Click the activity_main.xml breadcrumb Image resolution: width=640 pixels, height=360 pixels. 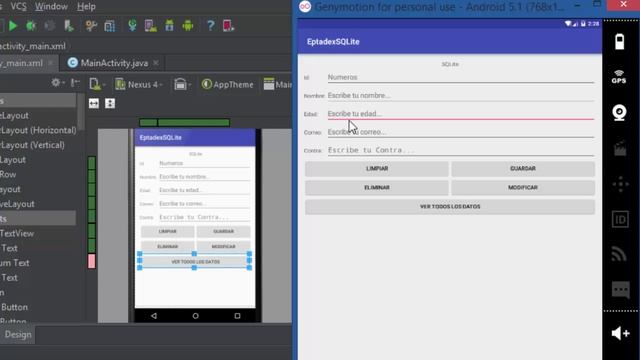33,46
